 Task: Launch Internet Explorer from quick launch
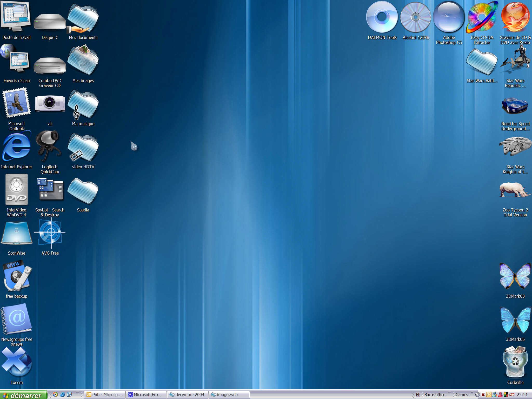click(62, 395)
